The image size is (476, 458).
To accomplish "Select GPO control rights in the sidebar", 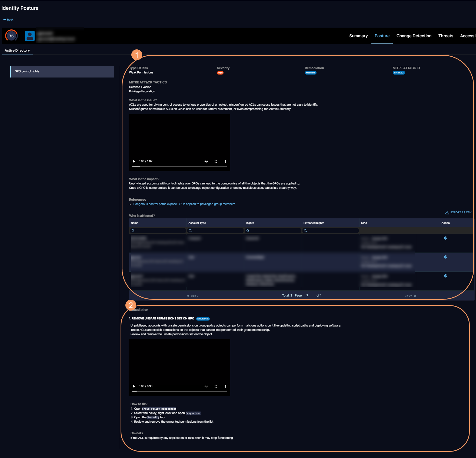I will pyautogui.click(x=62, y=72).
